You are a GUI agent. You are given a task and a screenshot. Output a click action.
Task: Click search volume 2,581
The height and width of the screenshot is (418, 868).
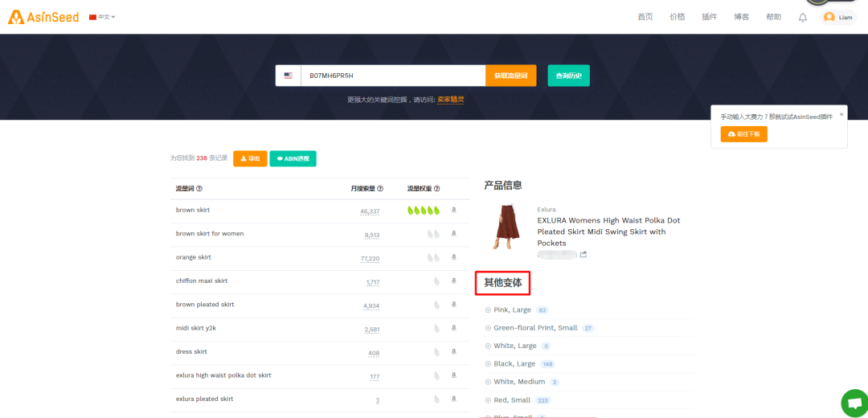click(x=372, y=330)
